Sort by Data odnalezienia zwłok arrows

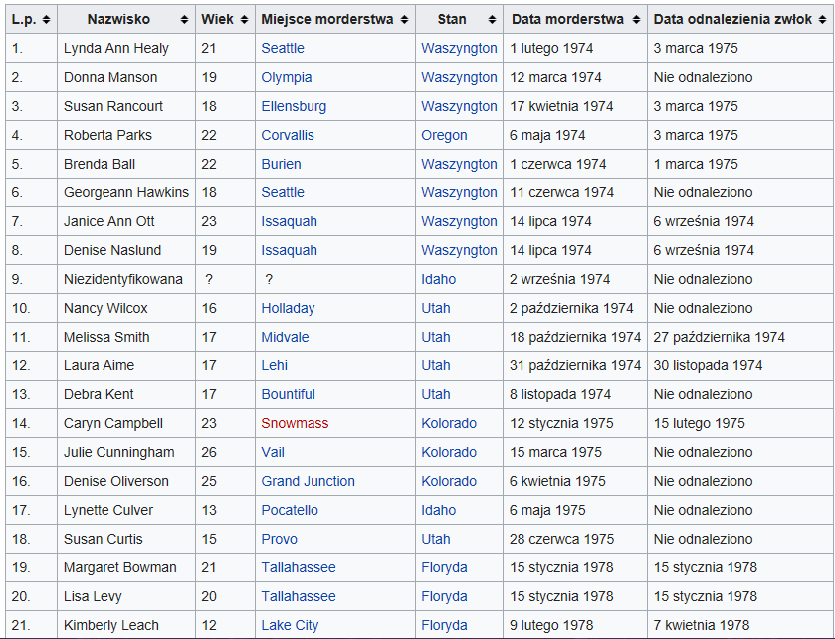[x=823, y=20]
